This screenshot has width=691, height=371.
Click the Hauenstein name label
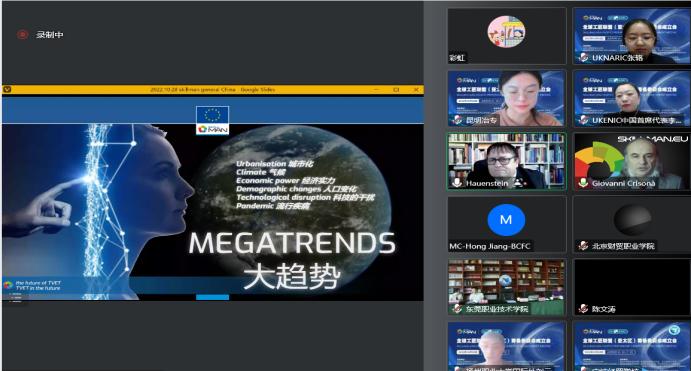[x=487, y=183]
